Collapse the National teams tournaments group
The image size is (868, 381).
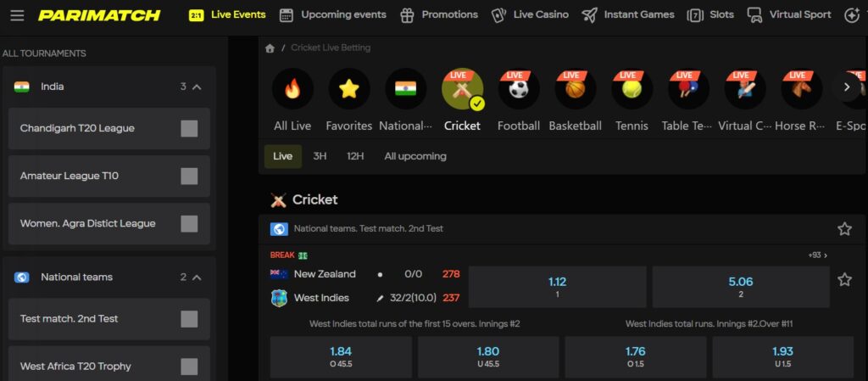tap(197, 277)
